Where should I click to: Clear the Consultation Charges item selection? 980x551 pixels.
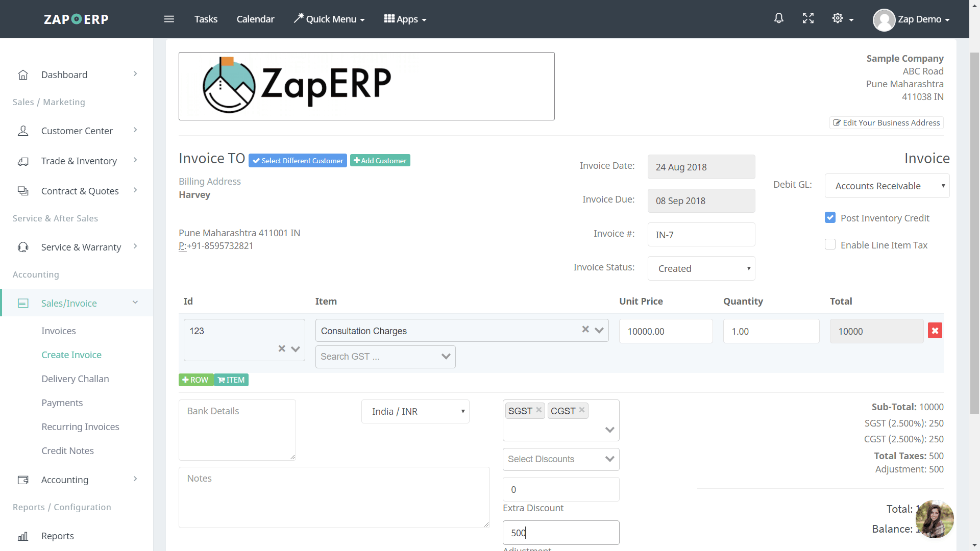585,330
